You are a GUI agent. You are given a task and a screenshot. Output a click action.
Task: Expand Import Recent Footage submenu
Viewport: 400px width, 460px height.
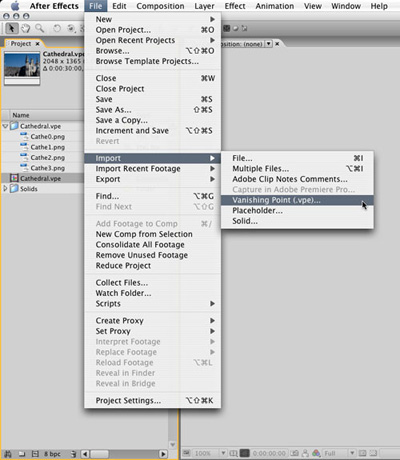153,169
